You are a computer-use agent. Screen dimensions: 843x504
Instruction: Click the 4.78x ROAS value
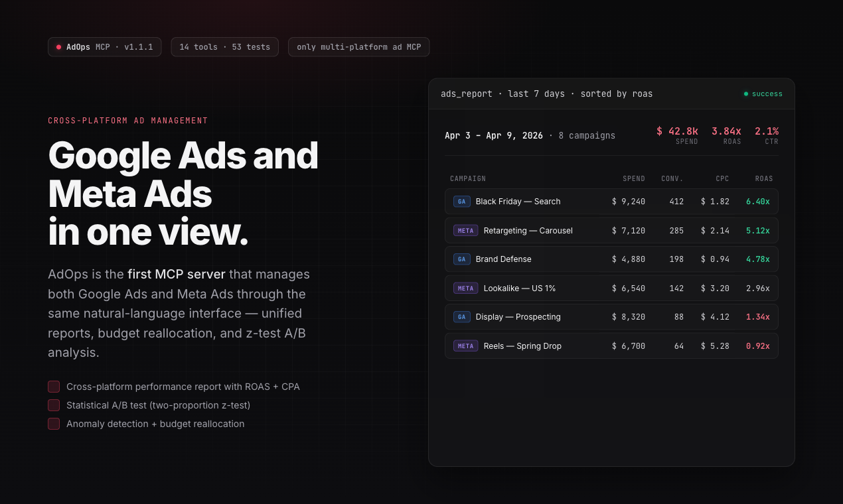click(x=758, y=259)
